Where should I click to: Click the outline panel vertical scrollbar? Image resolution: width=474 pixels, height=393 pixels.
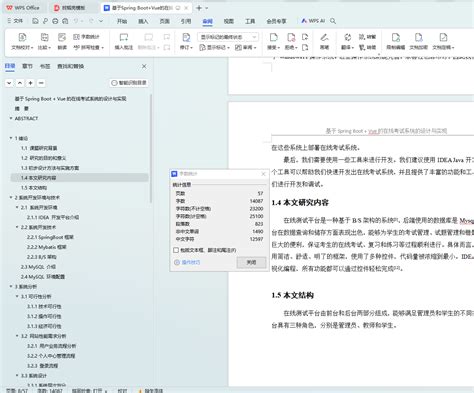[x=151, y=148]
